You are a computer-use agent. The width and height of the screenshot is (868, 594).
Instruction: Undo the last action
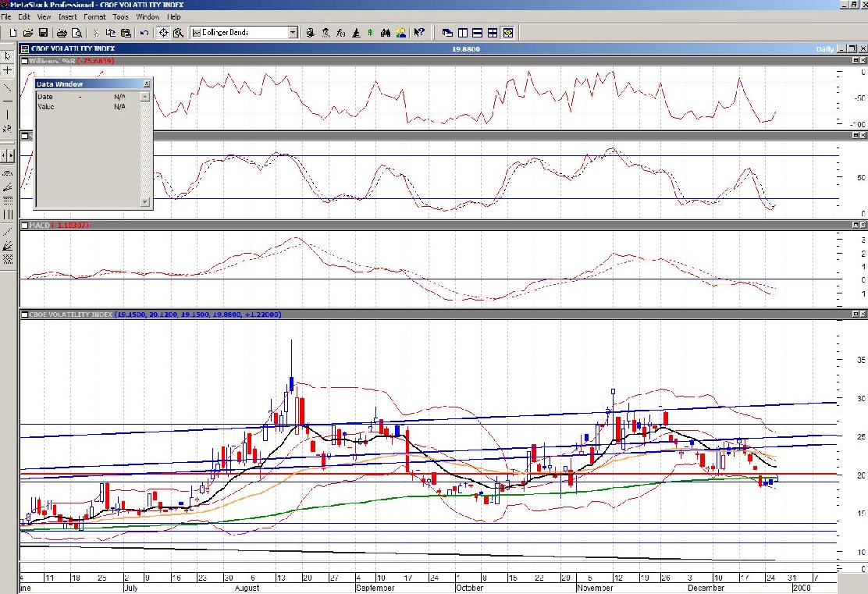144,33
